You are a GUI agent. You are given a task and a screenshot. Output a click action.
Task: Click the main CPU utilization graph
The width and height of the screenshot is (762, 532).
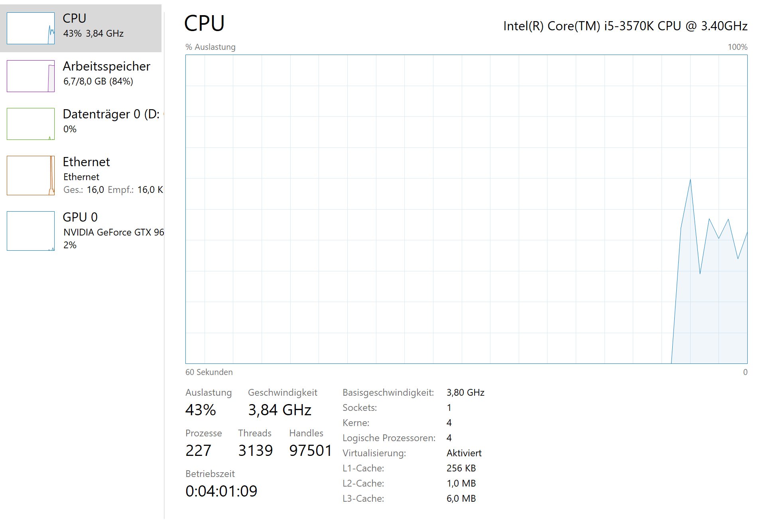point(466,209)
